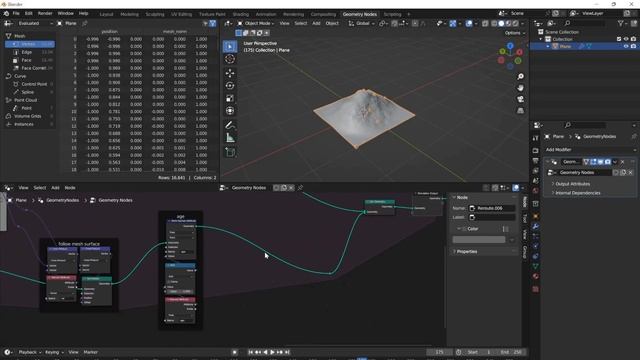Click the pan hand icon in viewport
Image resolution: width=640 pixels, height=360 pixels.
tap(520, 88)
